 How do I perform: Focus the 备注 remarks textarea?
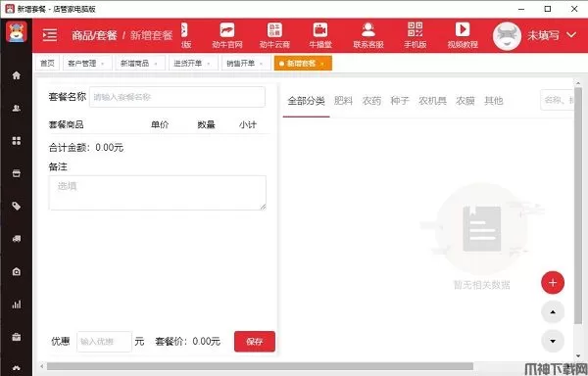tap(158, 193)
